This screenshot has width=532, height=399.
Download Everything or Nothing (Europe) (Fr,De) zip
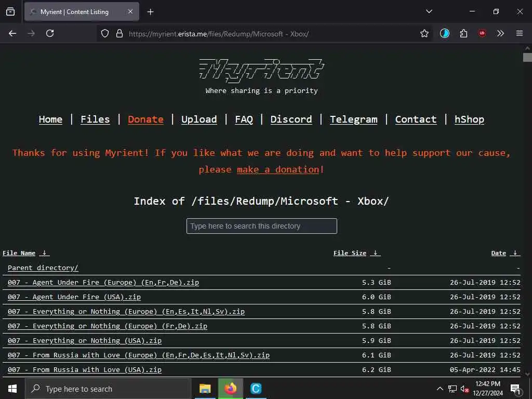pos(107,326)
